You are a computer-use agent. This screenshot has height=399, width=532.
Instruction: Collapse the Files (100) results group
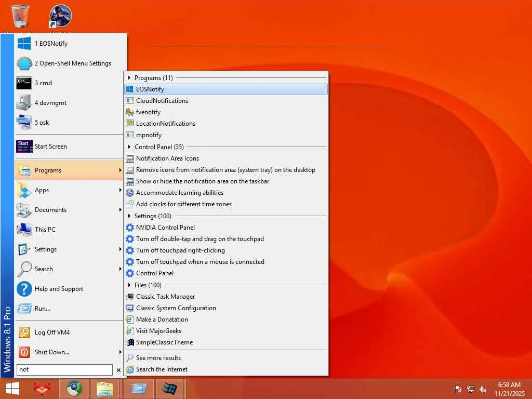[129, 285]
